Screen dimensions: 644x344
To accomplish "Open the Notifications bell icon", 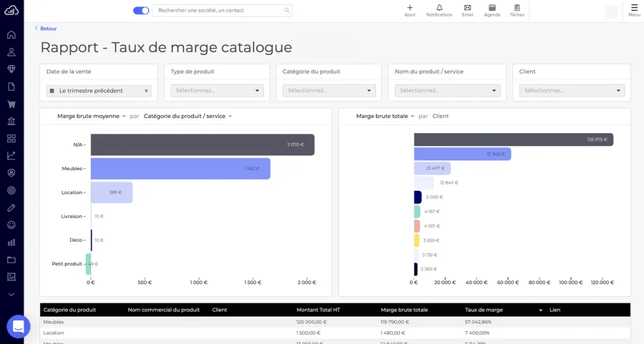I will (439, 8).
